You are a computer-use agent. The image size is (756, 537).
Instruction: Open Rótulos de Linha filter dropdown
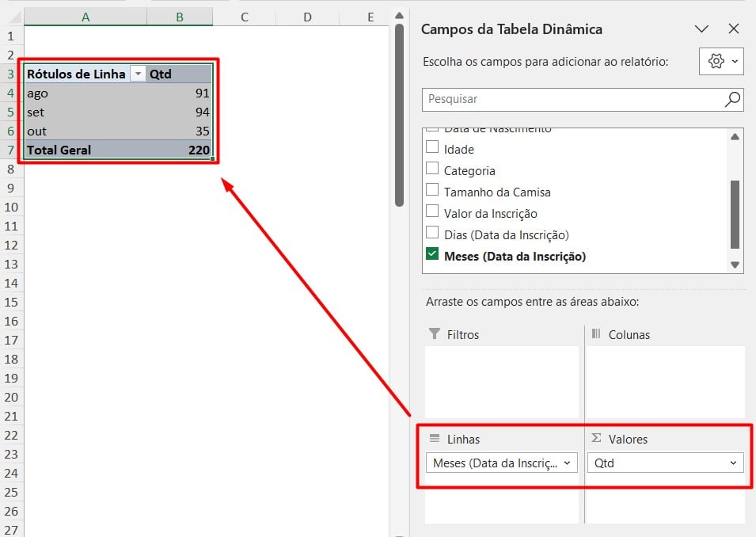[139, 74]
